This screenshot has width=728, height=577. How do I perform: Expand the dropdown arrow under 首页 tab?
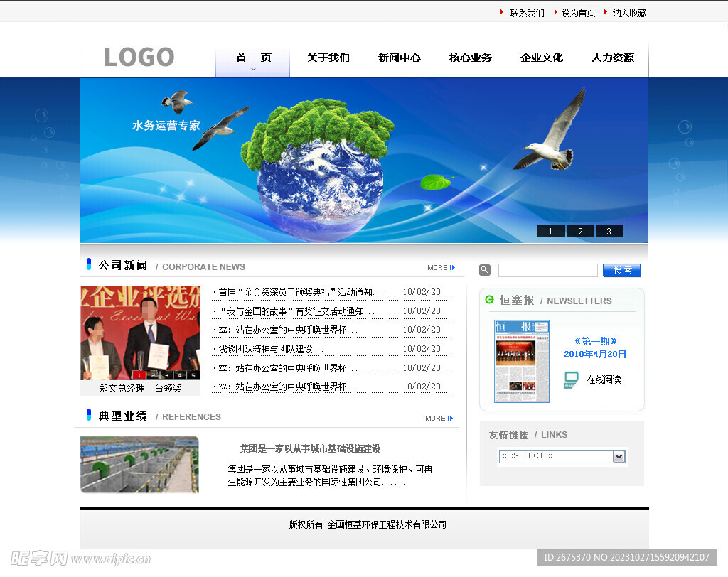coord(252,68)
